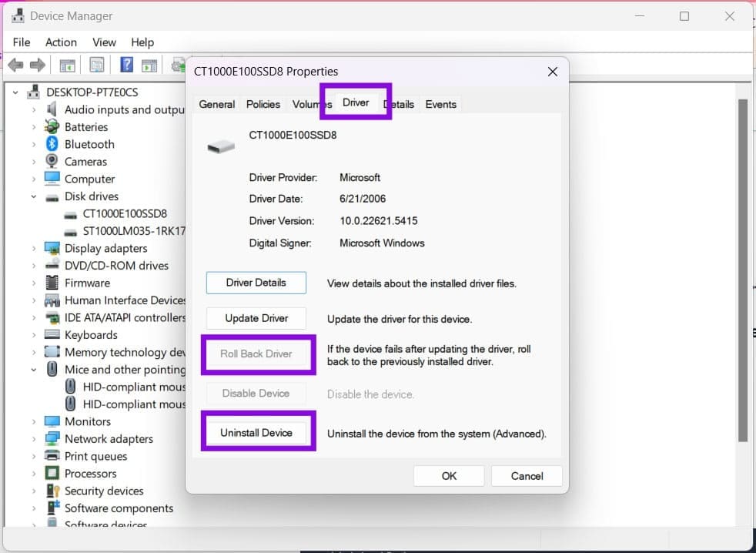Click the Processors icon
The image size is (756, 553).
tap(52, 474)
